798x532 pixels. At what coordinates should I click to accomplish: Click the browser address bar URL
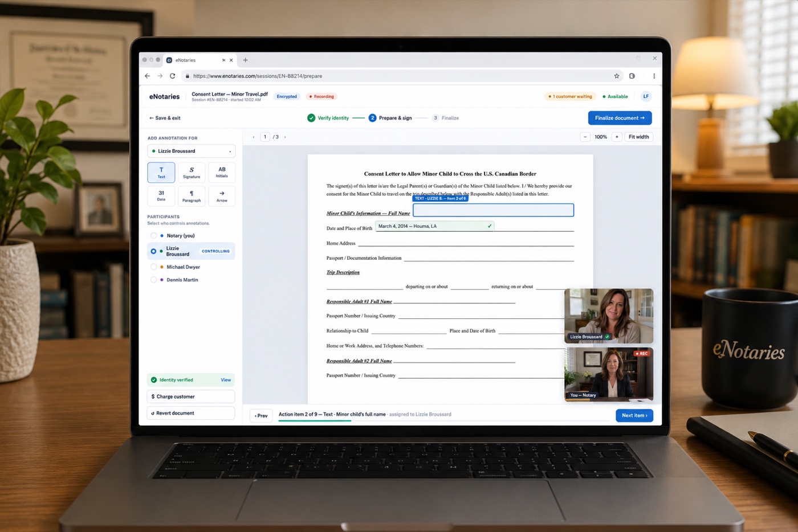258,76
